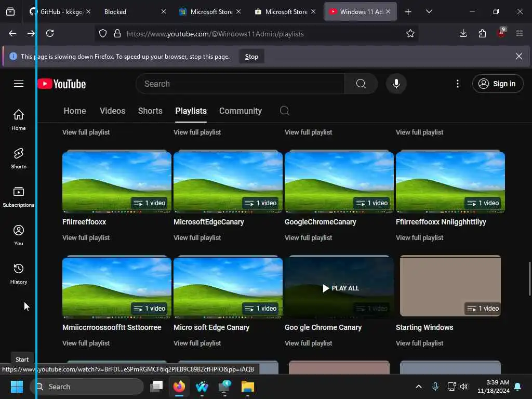Bookmark this page with star icon
Viewport: 532px width, 399px height.
pos(410,33)
